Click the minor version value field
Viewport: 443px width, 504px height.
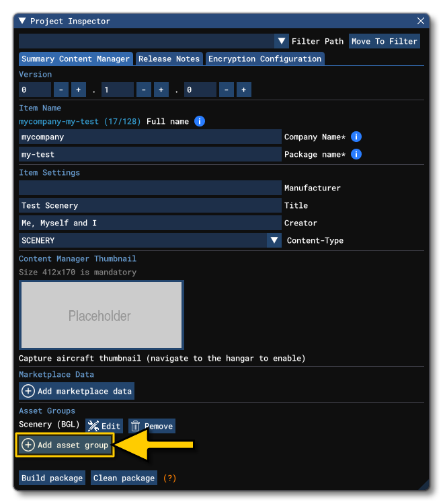(x=118, y=89)
